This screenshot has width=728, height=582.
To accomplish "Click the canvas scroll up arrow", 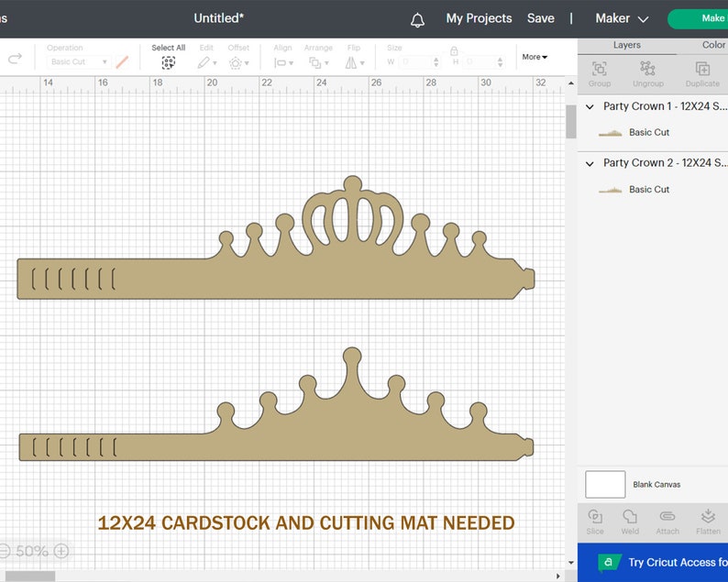I will (x=570, y=83).
